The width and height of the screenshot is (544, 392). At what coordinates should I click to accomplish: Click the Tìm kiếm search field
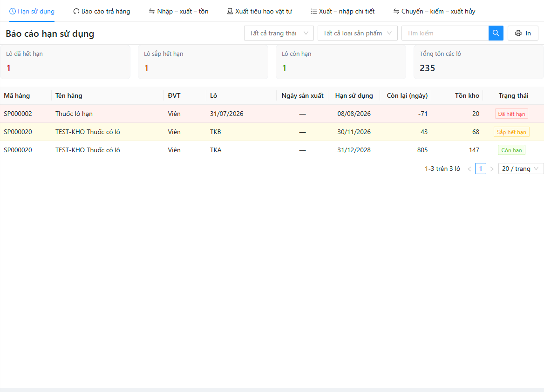(x=445, y=33)
